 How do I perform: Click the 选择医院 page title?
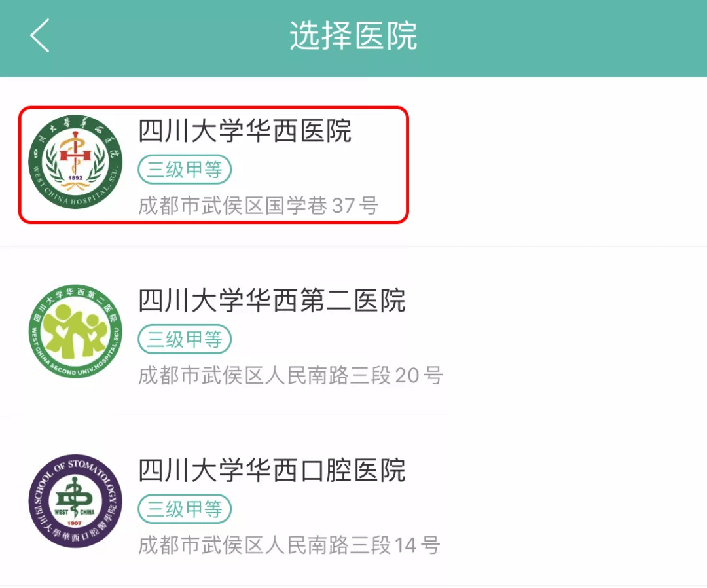353,35
